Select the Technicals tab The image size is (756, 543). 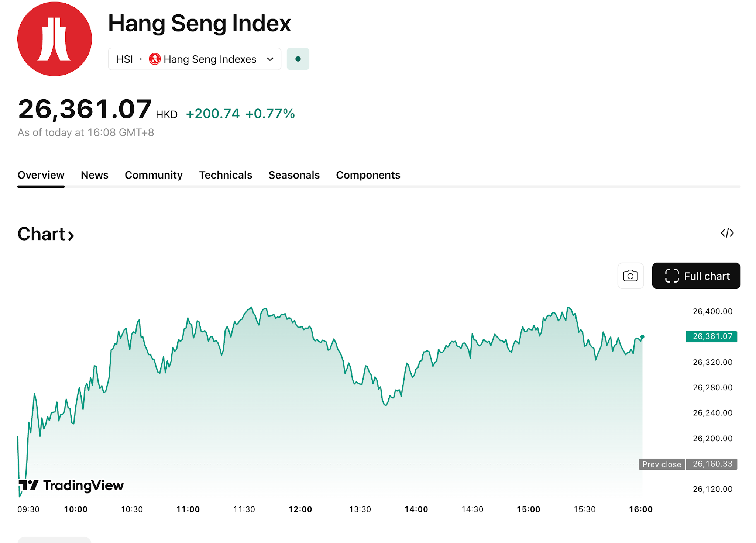226,175
